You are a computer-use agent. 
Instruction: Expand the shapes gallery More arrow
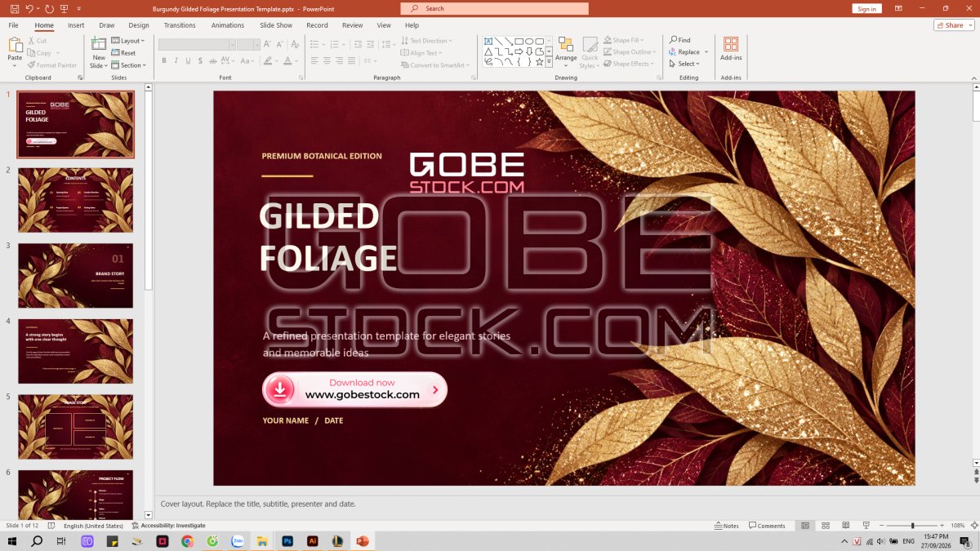pyautogui.click(x=549, y=62)
